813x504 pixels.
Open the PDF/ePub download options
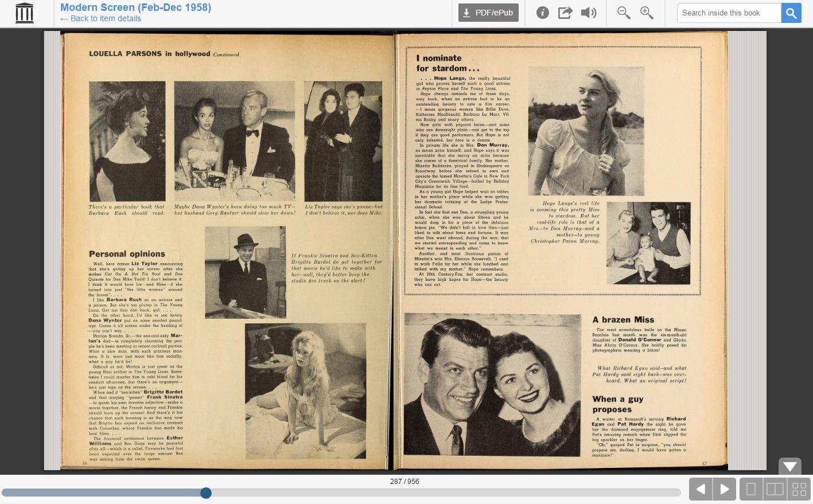point(488,13)
